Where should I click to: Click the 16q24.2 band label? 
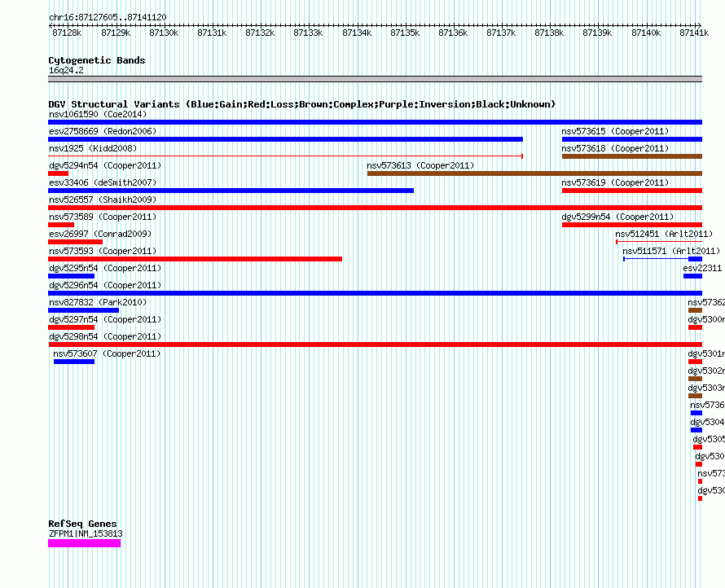(x=66, y=70)
